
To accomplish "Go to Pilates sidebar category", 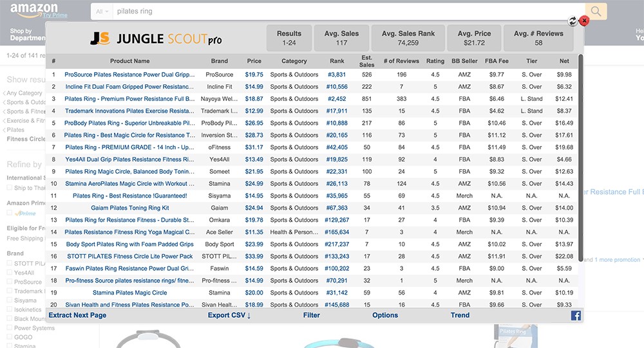I will click(x=15, y=130).
